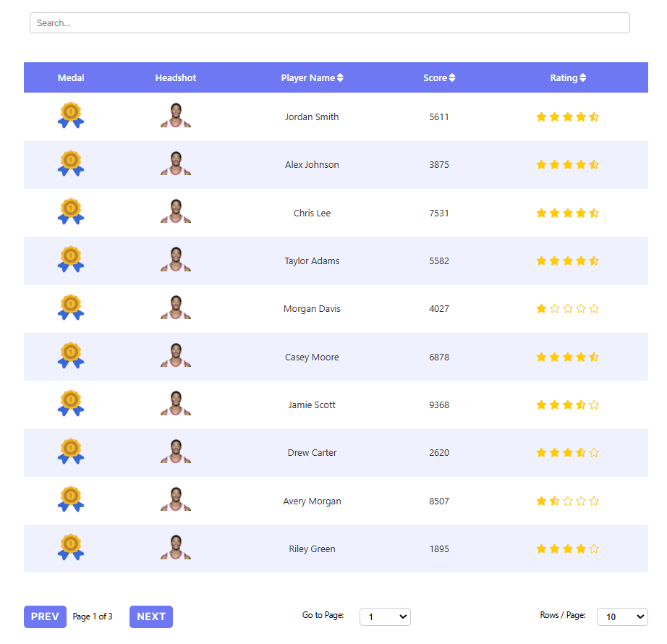Click the sort arrows beside Player Name
This screenshot has width=667, height=644.
tap(340, 78)
